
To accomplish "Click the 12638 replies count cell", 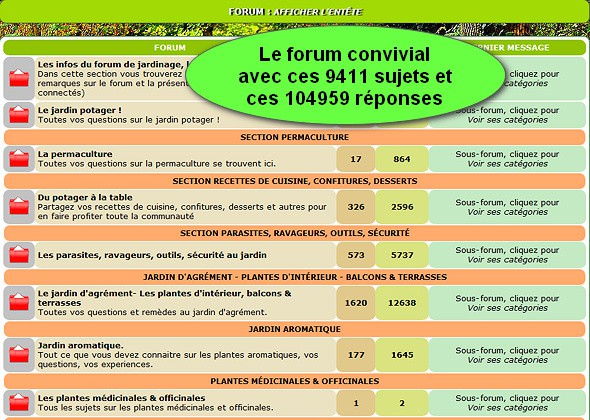I will coord(402,303).
